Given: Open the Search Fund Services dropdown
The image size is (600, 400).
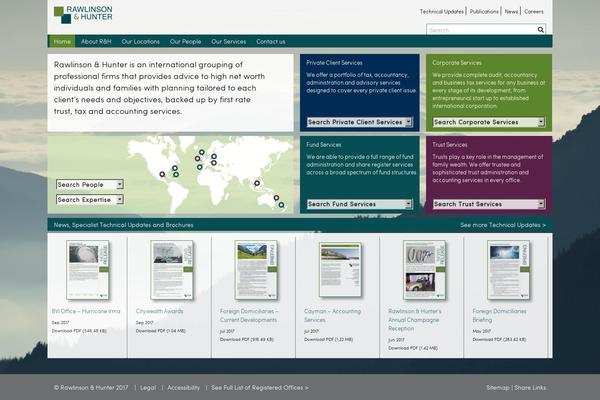Looking at the screenshot, I should [359, 204].
